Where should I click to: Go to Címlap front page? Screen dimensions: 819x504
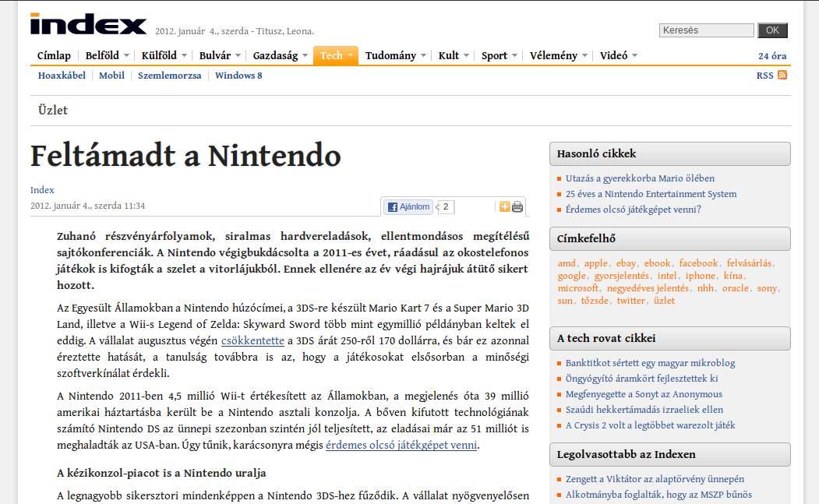[x=54, y=55]
